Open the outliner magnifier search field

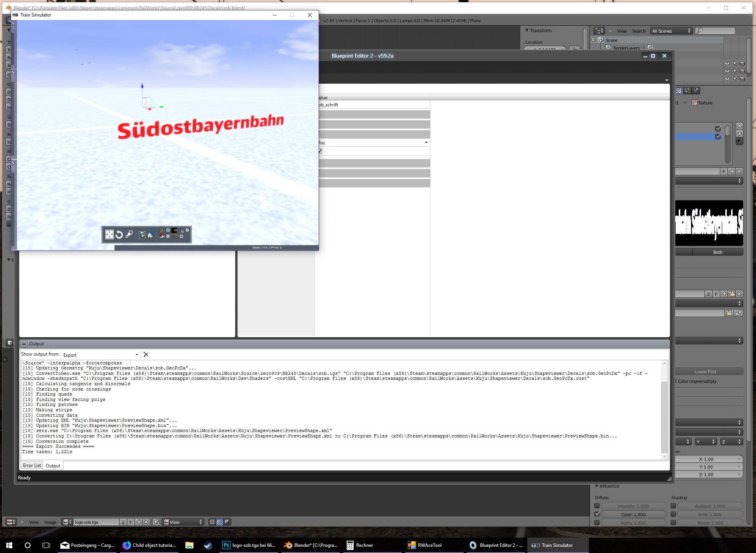715,31
